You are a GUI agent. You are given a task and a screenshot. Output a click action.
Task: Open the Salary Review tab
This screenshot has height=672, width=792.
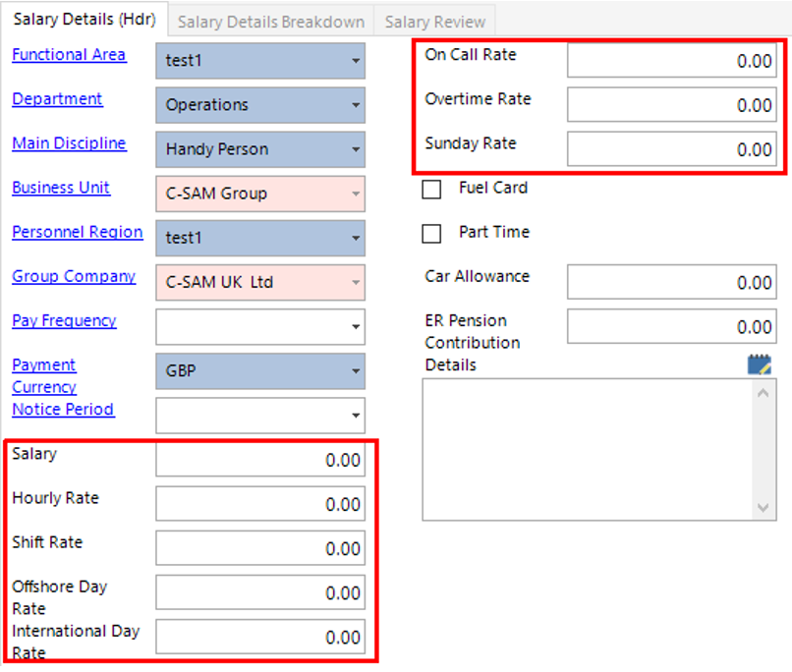pos(433,21)
